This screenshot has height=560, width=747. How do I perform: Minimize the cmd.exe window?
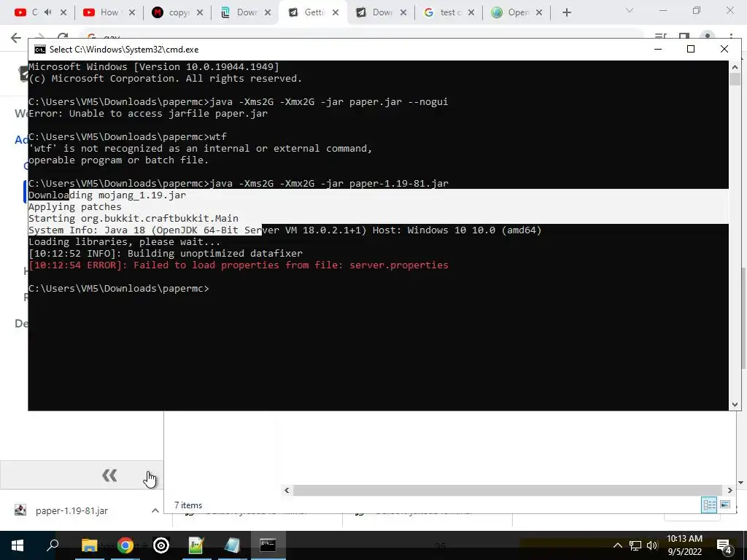pyautogui.click(x=658, y=49)
